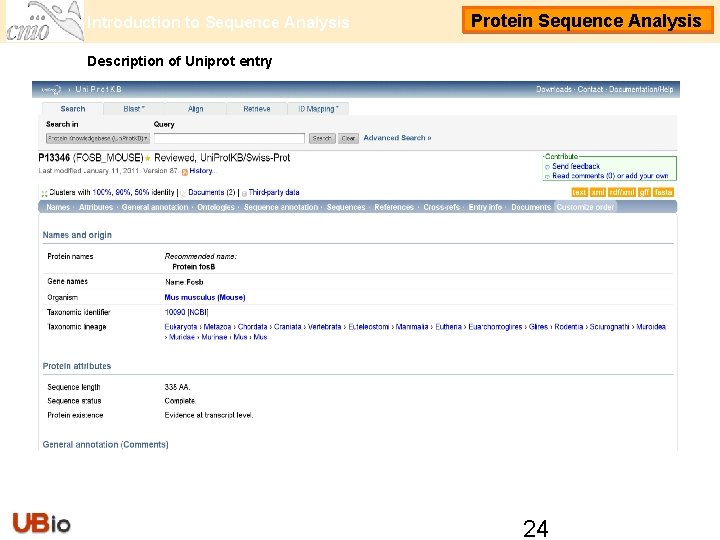Open Vertebrata lineage link
Screen dimensions: 720x540
coord(324,327)
